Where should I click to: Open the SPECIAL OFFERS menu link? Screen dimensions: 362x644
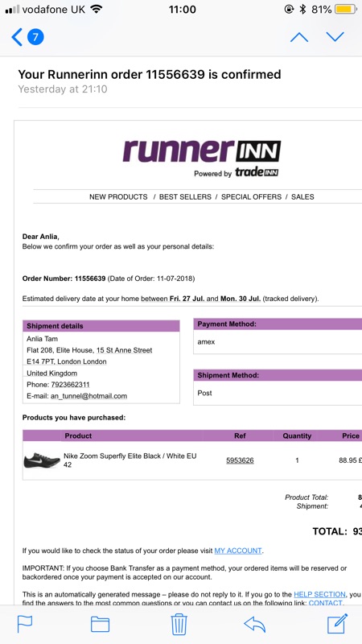click(251, 196)
